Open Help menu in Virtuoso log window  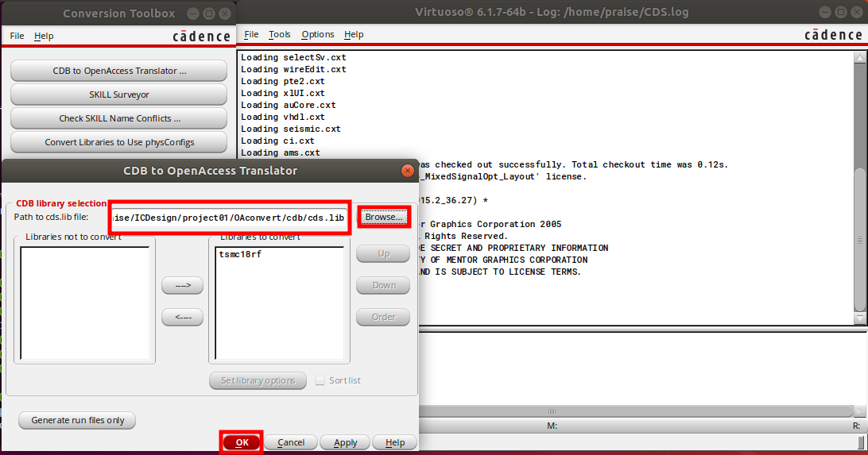tap(354, 34)
